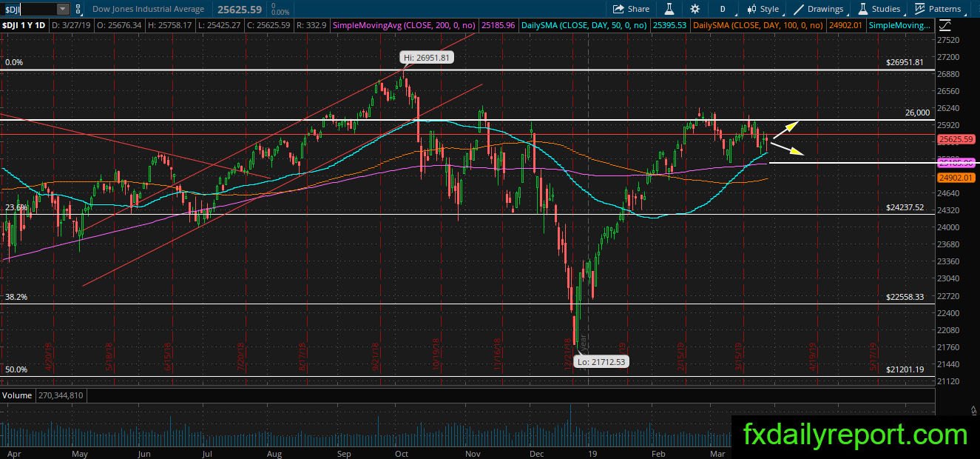Open chart settings gear icon
The height and width of the screenshot is (459, 980).
pos(695,9)
